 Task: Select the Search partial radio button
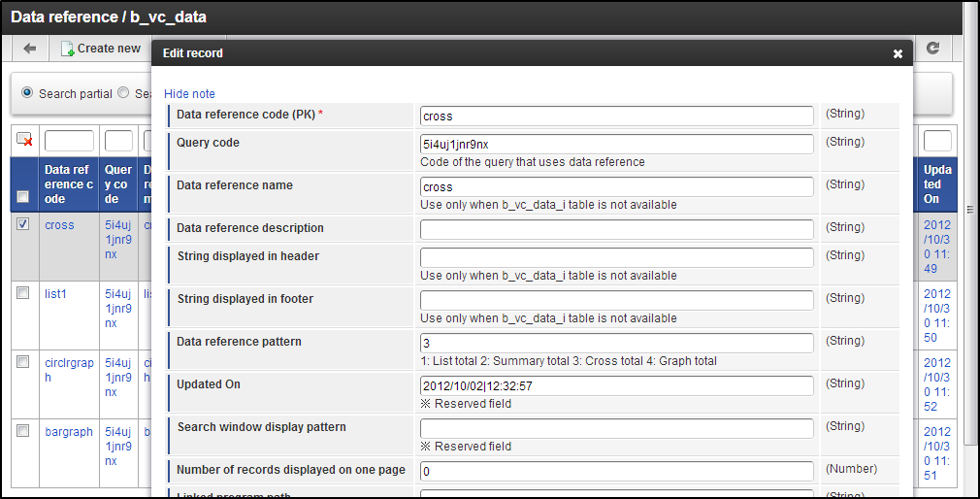point(27,93)
